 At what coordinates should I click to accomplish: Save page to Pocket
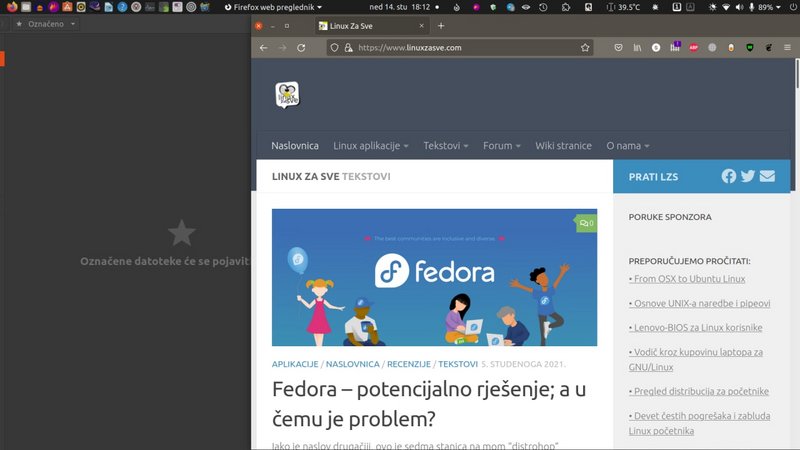pos(618,47)
